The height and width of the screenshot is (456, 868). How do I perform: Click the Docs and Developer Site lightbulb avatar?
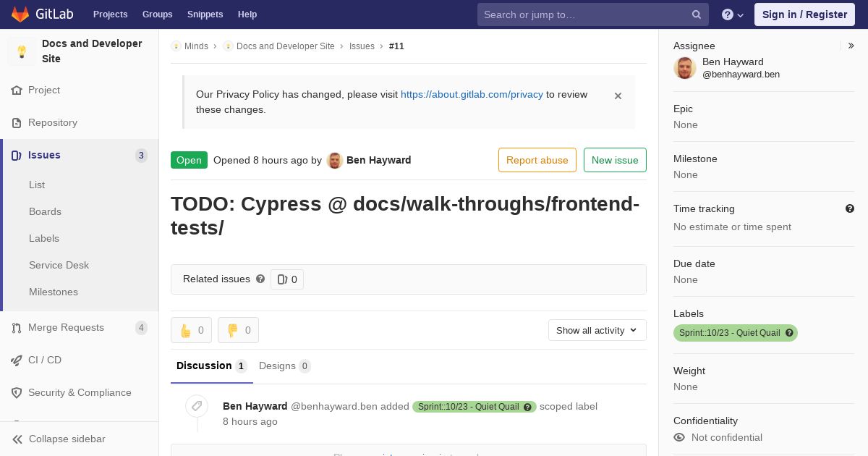pos(22,51)
